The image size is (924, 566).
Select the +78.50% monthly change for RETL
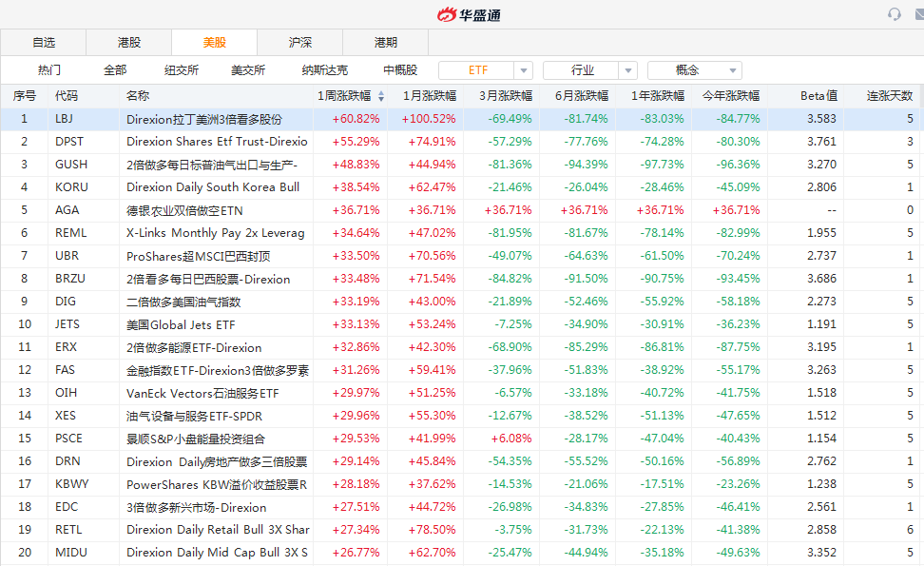(x=432, y=530)
